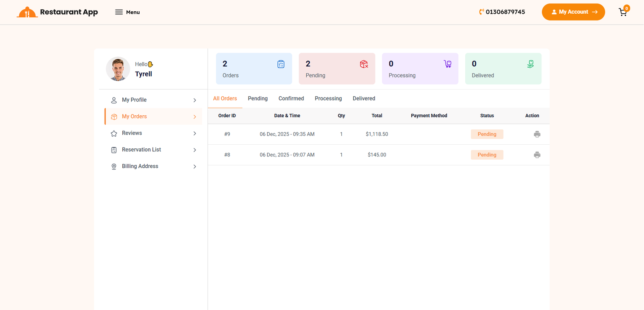Call phone number 01306879745 link
This screenshot has height=310, width=644.
pos(502,12)
